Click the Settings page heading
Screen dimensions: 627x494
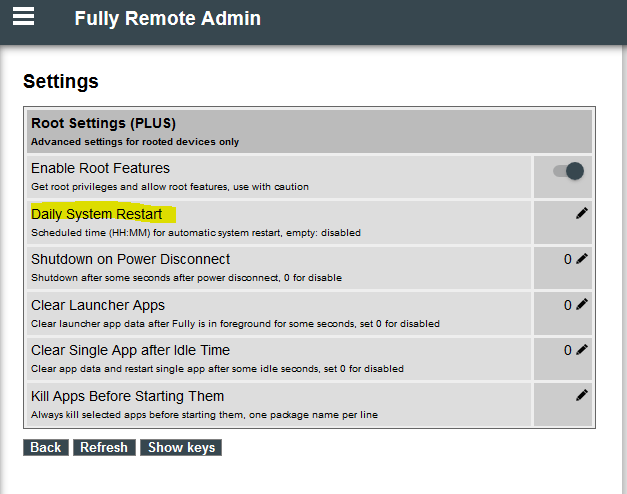pyautogui.click(x=61, y=82)
